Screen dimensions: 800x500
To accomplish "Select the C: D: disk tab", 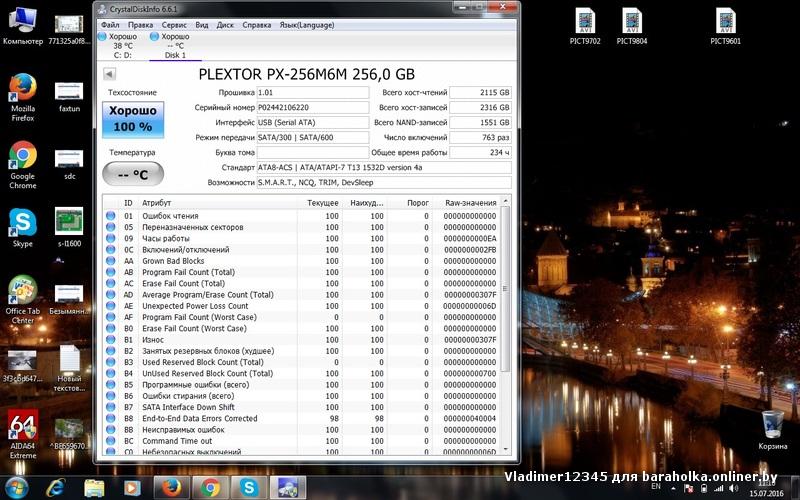I will [122, 45].
